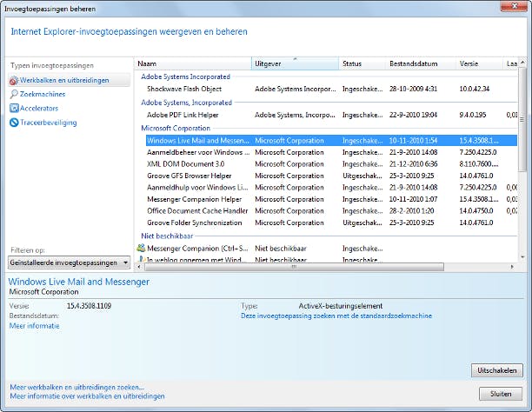Open the Geïnstalleerde invoegtoepassingen filter dropdown
Screen dimensions: 532x412
pyautogui.click(x=70, y=262)
